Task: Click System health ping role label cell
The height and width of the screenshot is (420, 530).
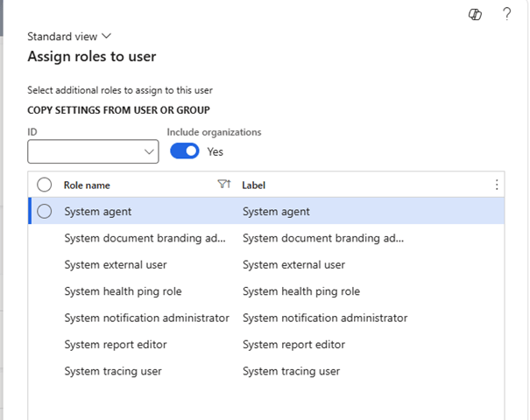Action: tap(301, 291)
